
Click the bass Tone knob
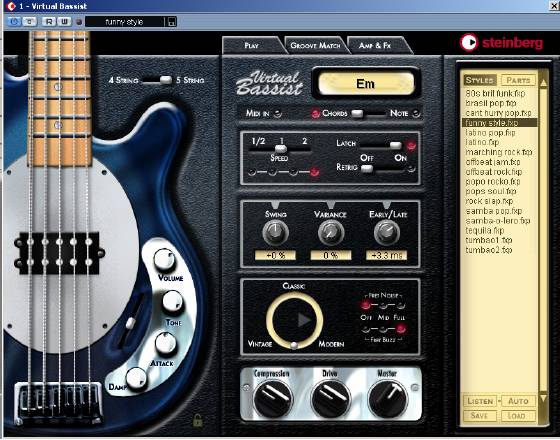click(x=173, y=301)
